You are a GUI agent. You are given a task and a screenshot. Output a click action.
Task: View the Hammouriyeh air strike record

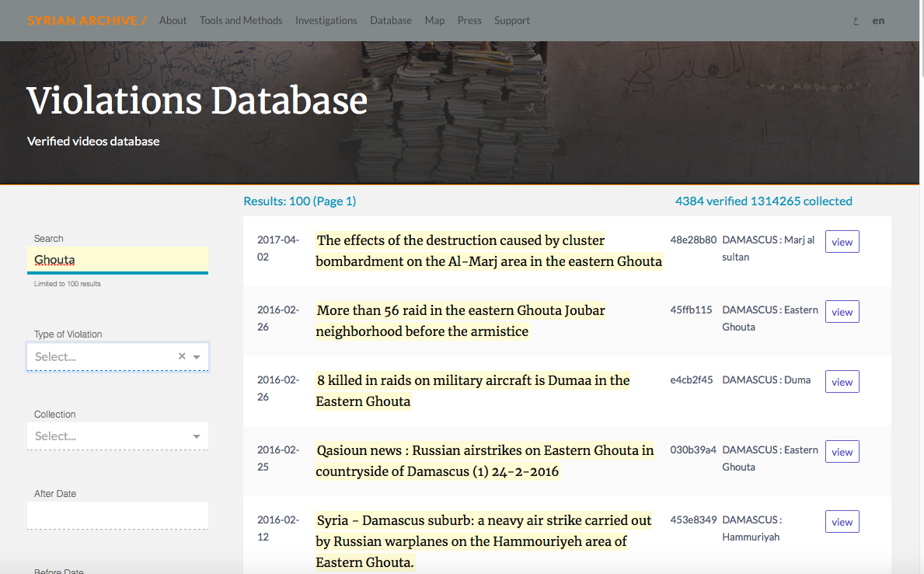(x=842, y=522)
